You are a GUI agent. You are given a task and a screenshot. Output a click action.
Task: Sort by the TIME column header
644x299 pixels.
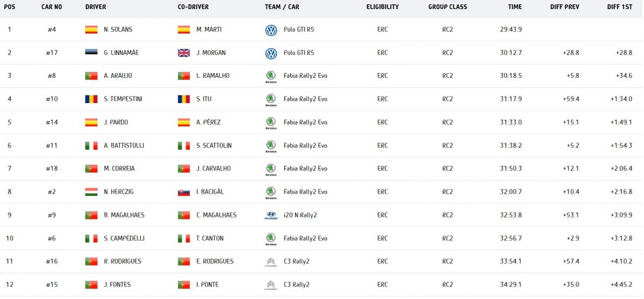click(515, 7)
